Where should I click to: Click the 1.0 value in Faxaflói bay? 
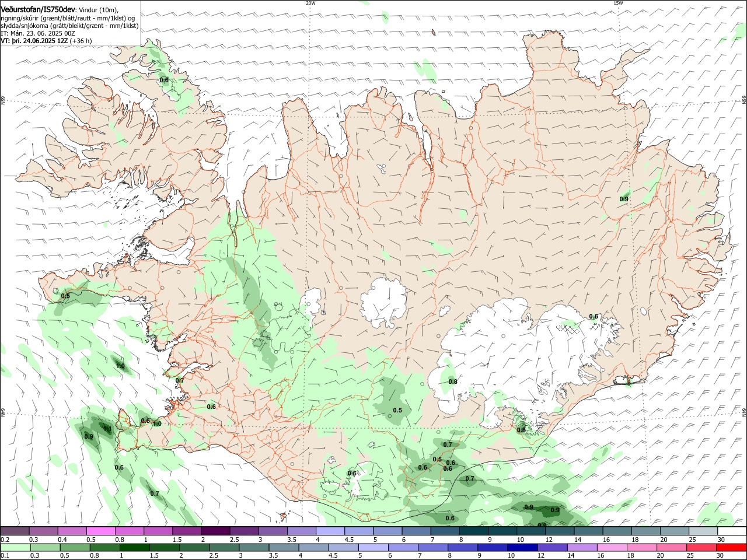[x=121, y=366]
